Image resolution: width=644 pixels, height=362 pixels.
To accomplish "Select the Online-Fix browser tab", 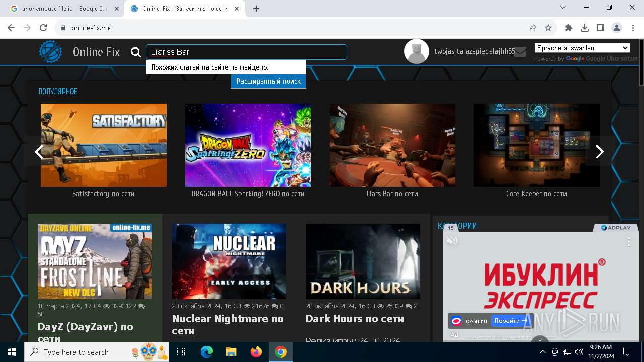I will tap(185, 9).
